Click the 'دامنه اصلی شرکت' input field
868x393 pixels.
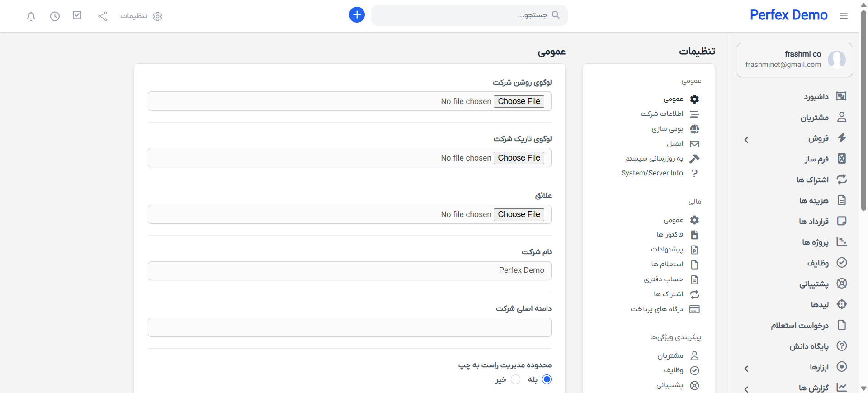tap(349, 327)
